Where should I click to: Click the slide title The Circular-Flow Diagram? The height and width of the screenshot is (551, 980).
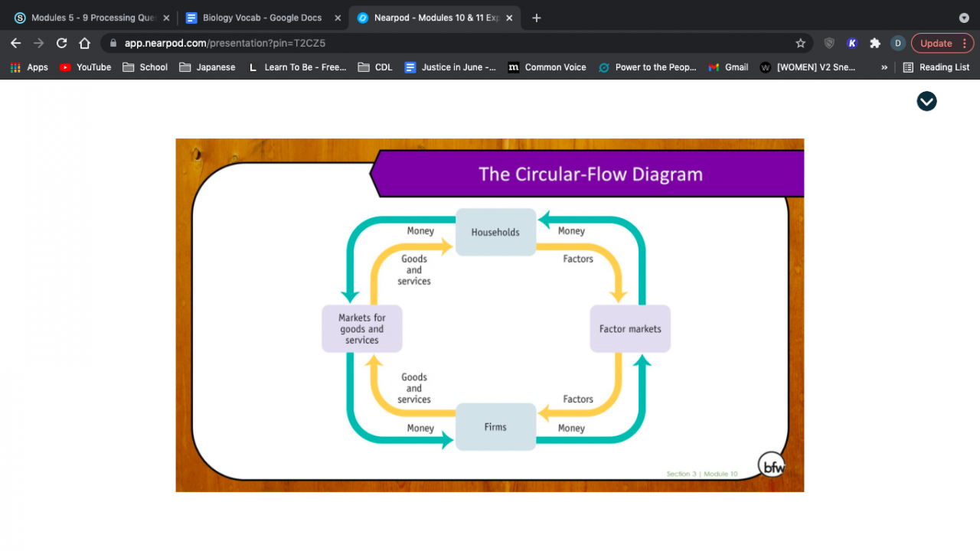[x=590, y=174]
